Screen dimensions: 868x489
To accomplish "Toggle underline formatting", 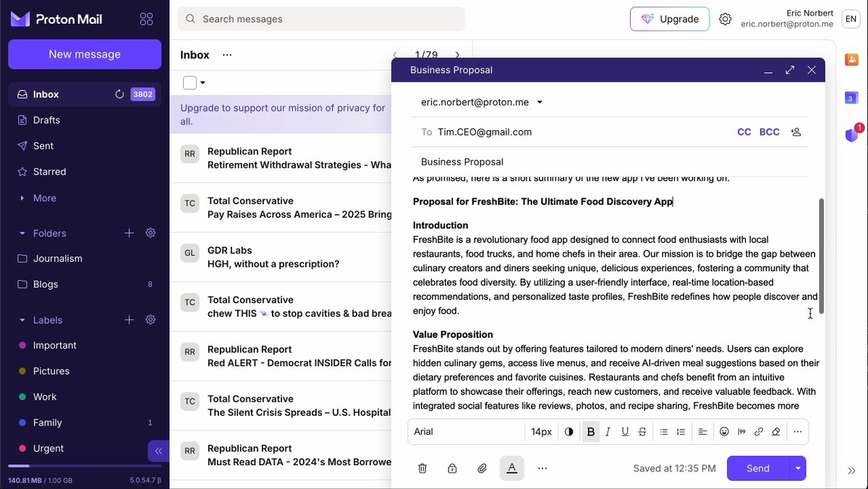I will click(x=625, y=432).
